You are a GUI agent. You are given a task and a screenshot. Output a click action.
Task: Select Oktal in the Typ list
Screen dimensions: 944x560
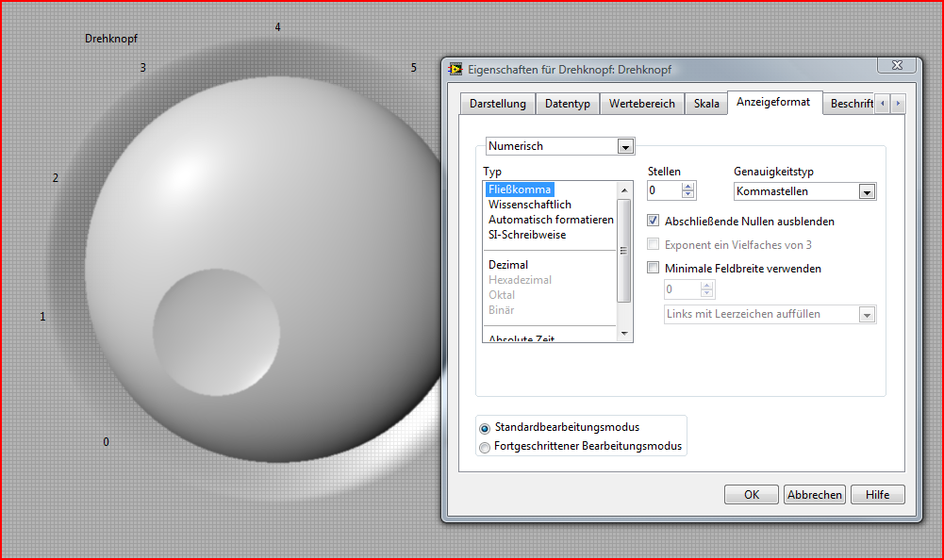(502, 295)
